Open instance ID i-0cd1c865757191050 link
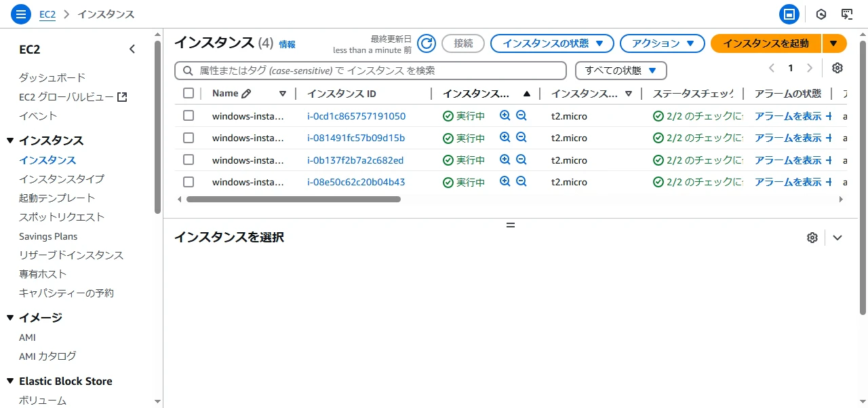868x408 pixels. 356,116
